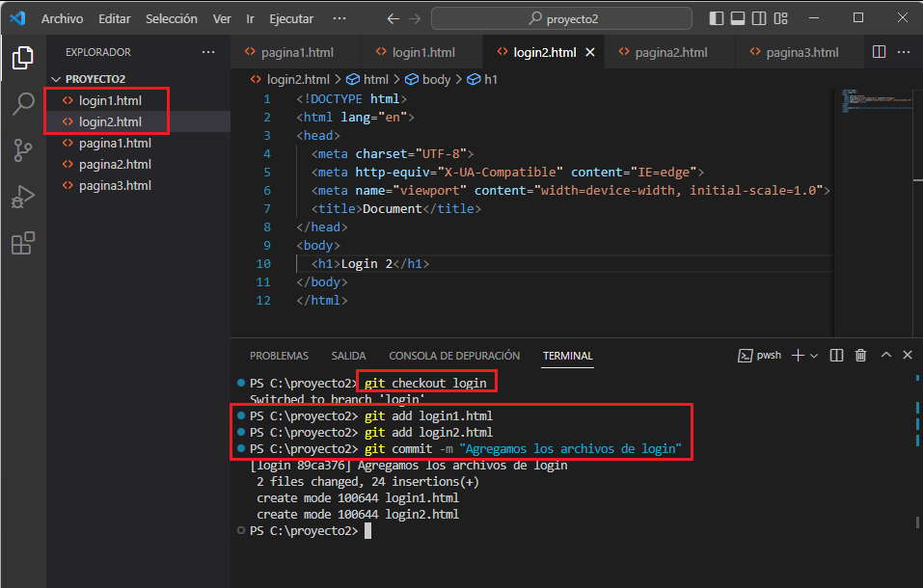Screen dimensions: 923x588
Task: Go back using the left arrow
Action: (x=394, y=19)
